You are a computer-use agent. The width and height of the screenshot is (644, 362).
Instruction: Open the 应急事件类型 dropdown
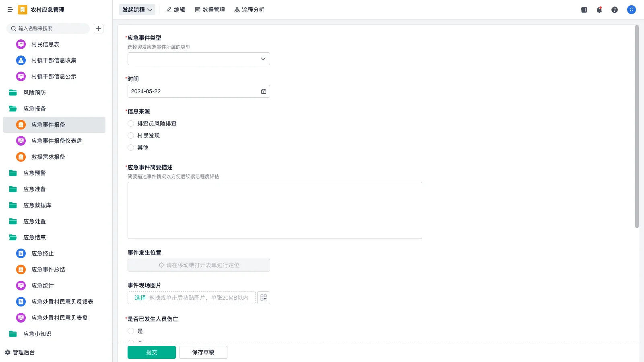pyautogui.click(x=199, y=59)
